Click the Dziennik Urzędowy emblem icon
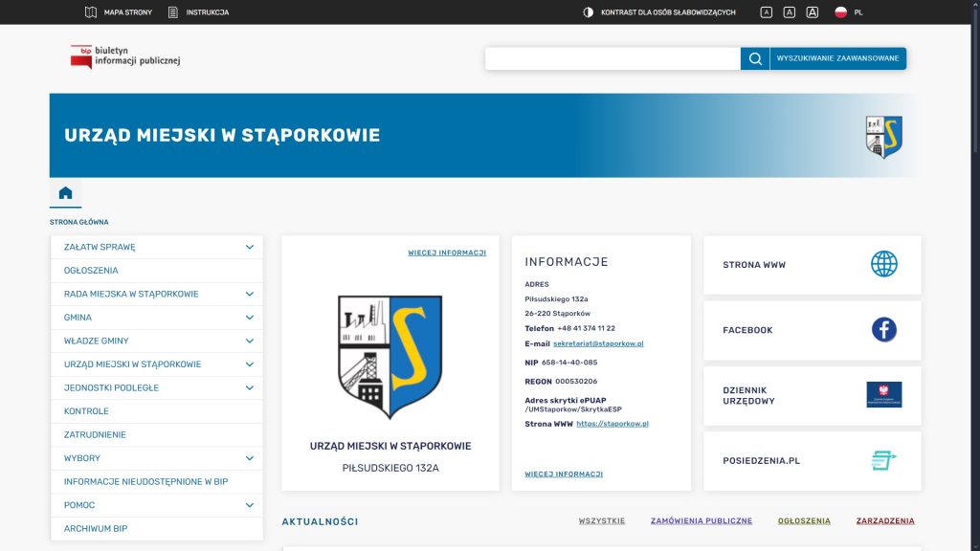980x551 pixels. point(883,395)
